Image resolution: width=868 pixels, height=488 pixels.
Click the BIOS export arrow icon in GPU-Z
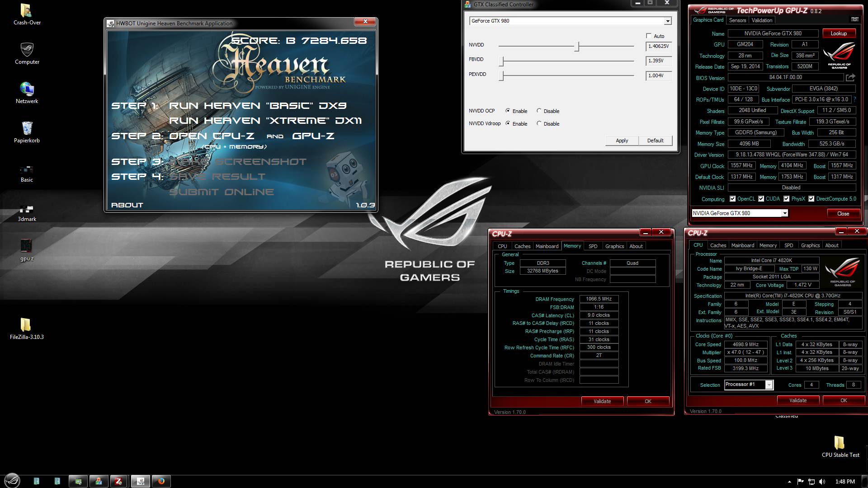pos(851,78)
